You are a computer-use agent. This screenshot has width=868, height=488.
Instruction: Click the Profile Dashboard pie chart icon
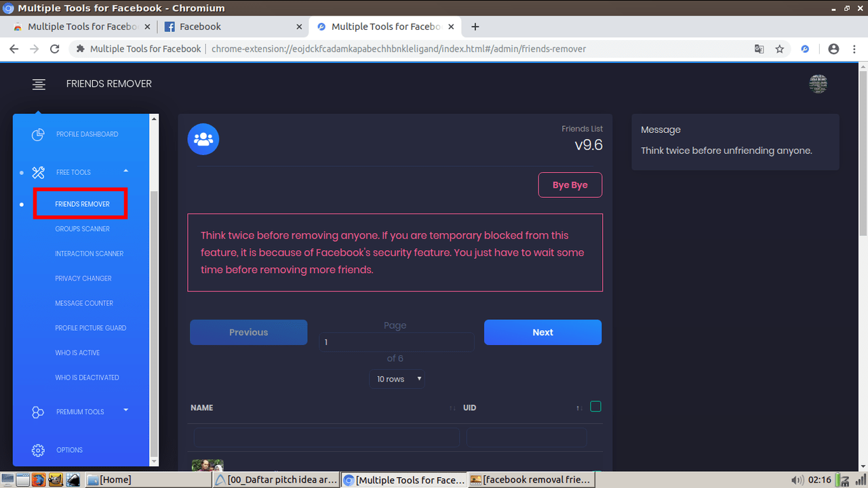38,134
